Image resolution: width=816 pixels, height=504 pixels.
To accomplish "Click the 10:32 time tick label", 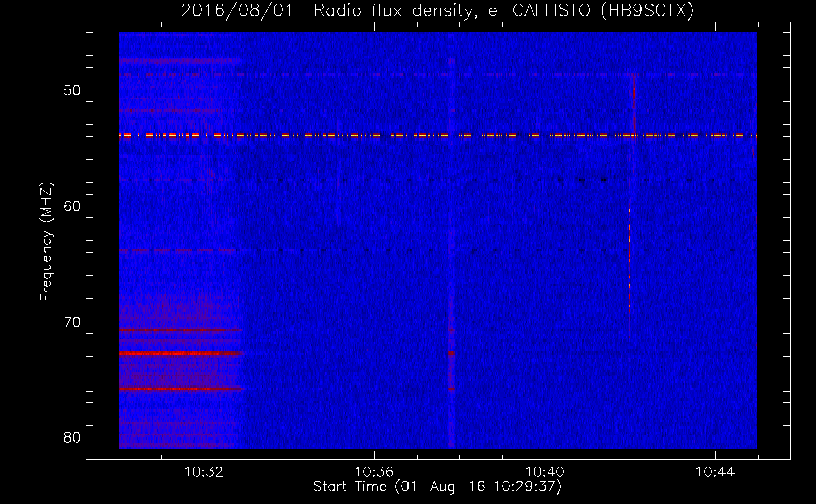I will (x=204, y=472).
